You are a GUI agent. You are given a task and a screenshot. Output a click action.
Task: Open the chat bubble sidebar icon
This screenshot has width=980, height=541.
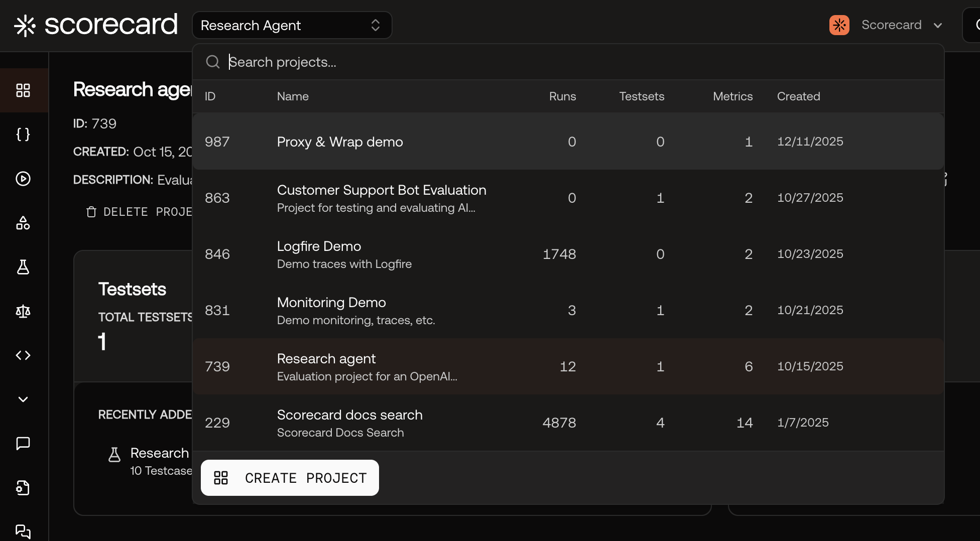(23, 444)
